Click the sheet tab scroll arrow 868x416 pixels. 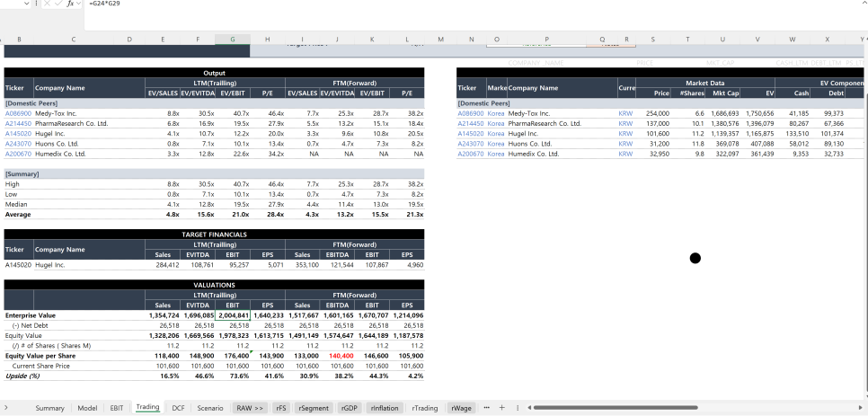pos(5,408)
